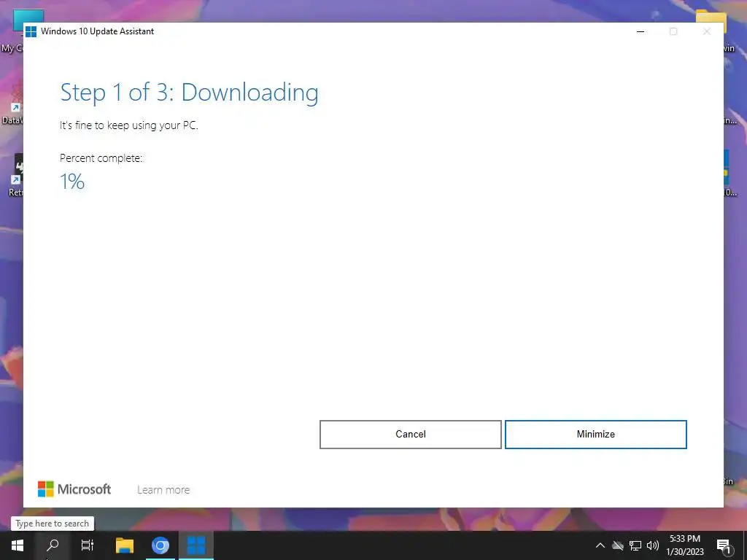Viewport: 747px width, 560px height.
Task: Click the window title 'Windows 10 Update Assistant'
Action: [97, 31]
